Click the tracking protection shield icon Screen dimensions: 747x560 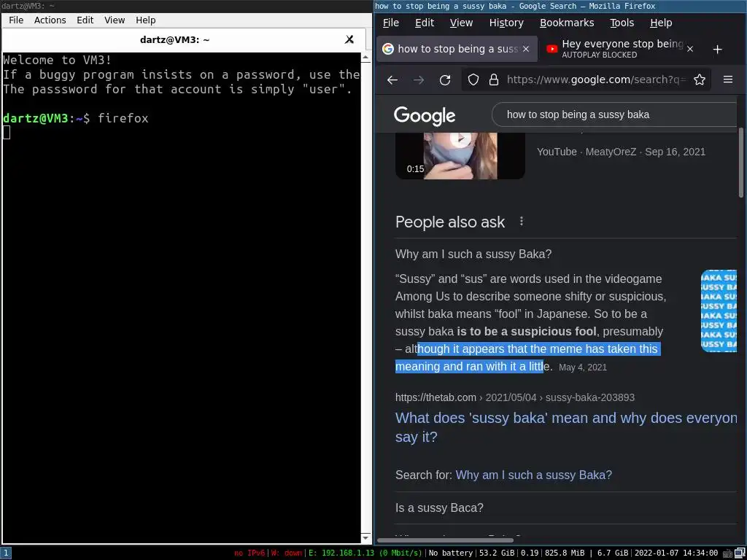[473, 79]
